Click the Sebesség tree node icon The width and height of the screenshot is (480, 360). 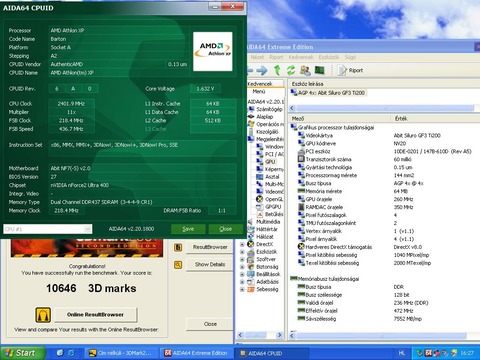point(251,289)
